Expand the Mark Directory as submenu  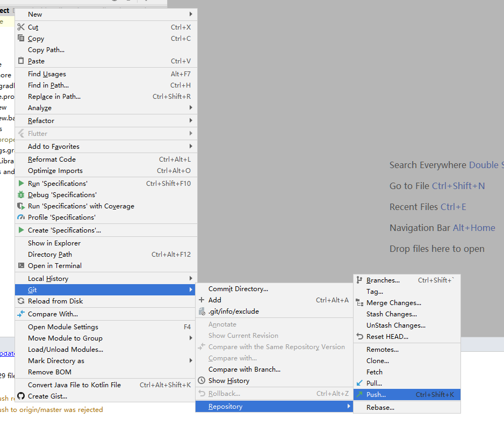191,360
